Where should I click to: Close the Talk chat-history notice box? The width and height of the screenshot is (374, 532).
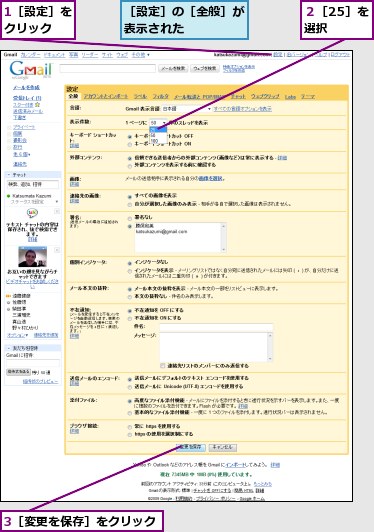click(57, 211)
